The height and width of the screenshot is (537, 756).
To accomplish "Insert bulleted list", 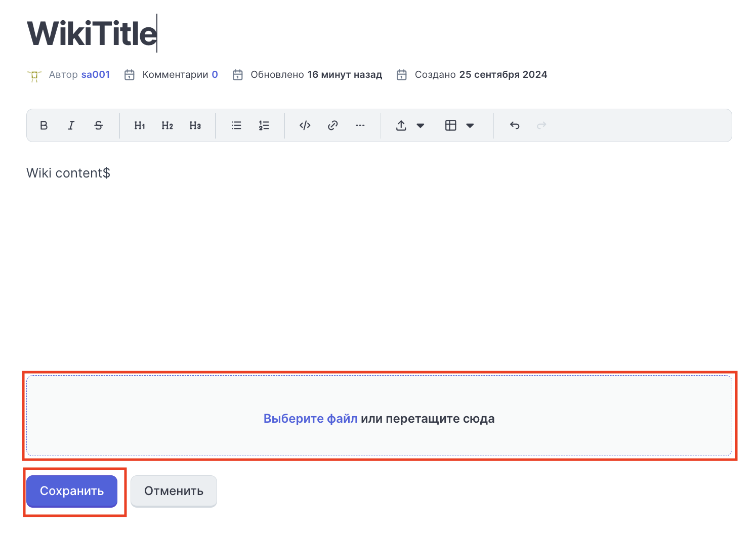I will (236, 125).
